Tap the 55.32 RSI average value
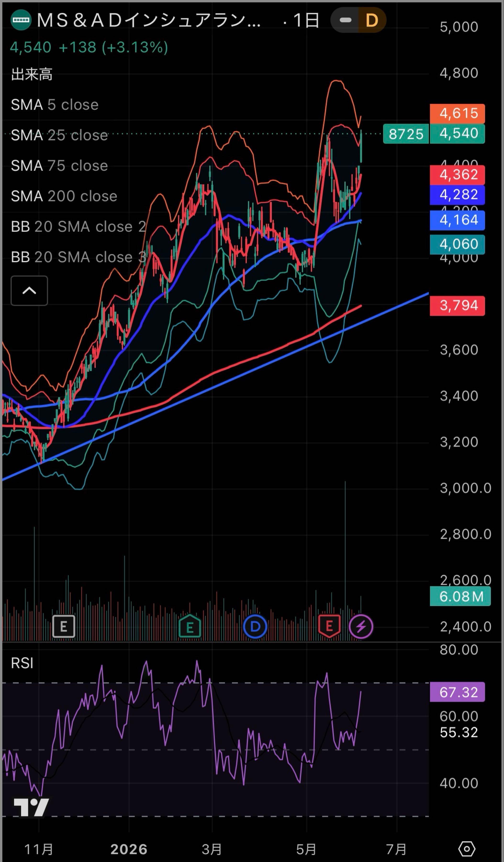Viewport: 504px width, 862px height. point(459,732)
